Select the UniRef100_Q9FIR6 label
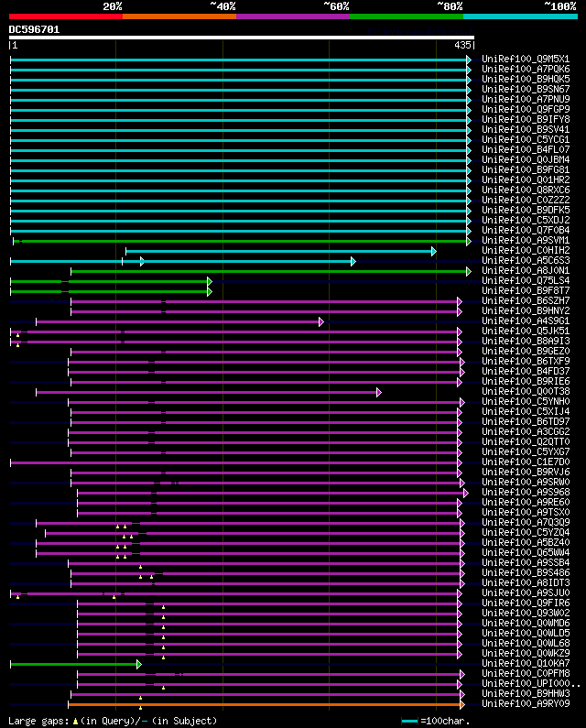 (x=526, y=603)
